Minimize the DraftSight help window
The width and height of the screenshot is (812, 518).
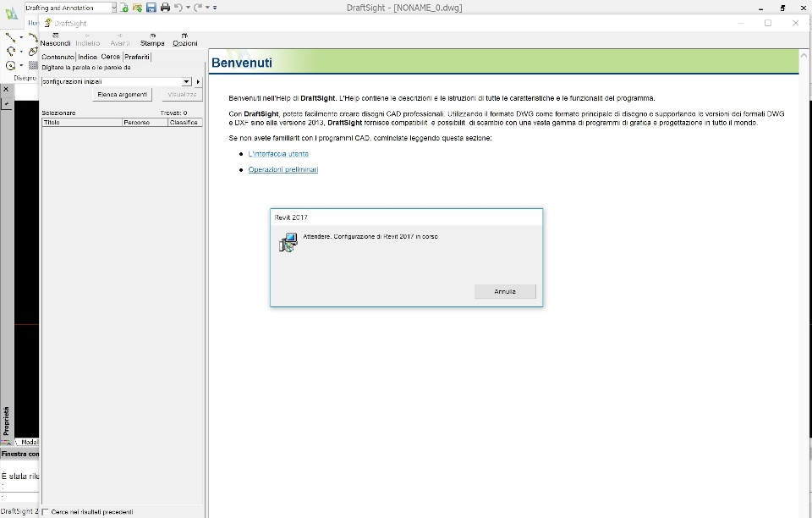[741, 23]
